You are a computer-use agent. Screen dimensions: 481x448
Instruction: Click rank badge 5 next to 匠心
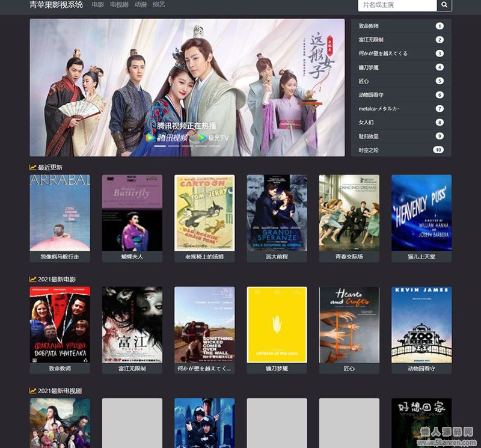pyautogui.click(x=440, y=81)
